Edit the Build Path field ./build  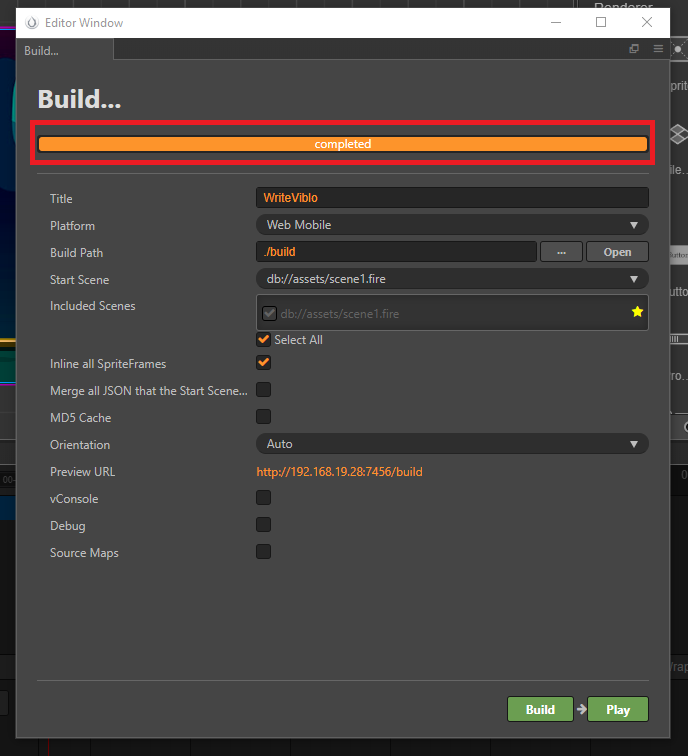pos(396,252)
